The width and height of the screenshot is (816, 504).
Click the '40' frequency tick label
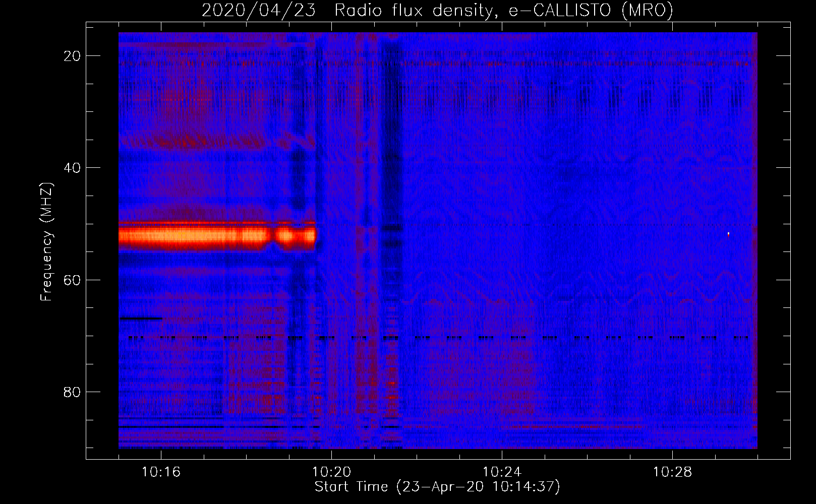tap(72, 168)
